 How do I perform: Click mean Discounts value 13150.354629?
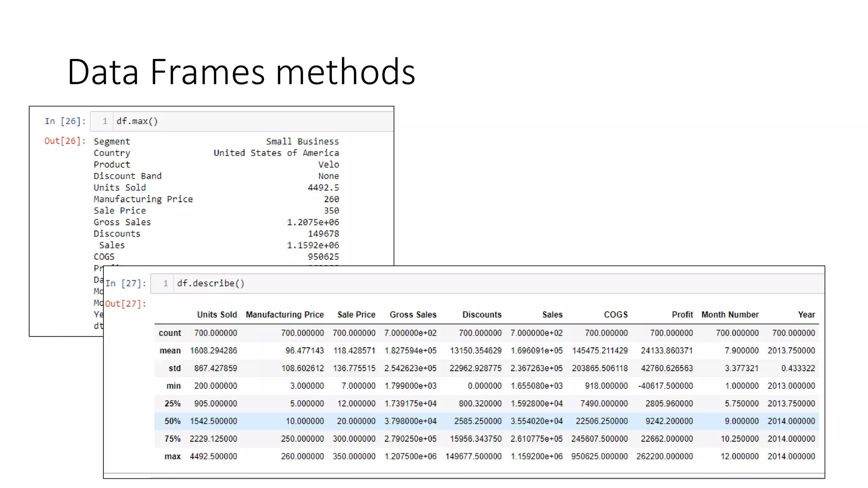476,351
